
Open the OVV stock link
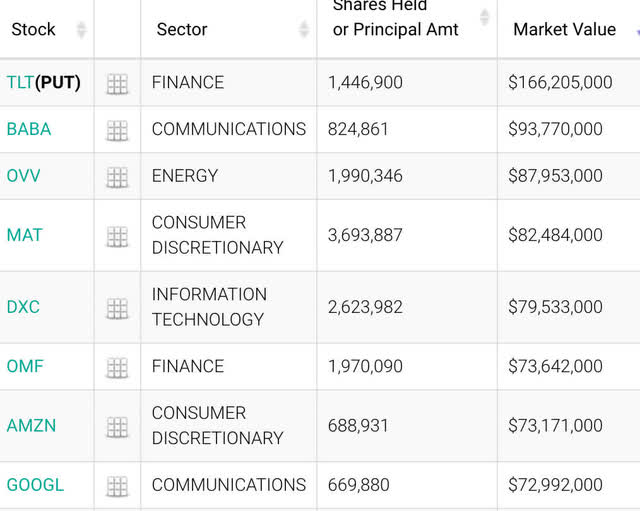(23, 176)
